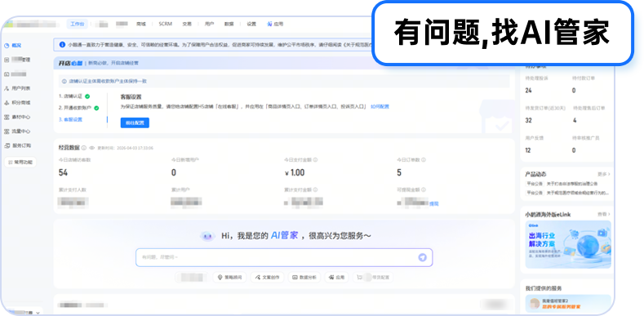Screen dimensions: 644x316
Task: Click the 策略顾问 quick chip
Action: point(229,278)
